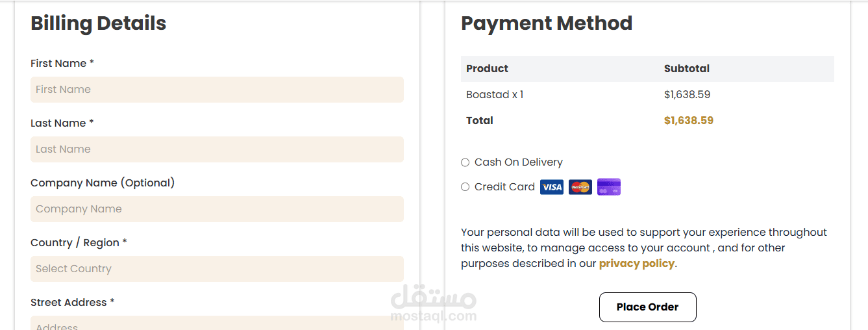Click the purple credit card icon
Viewport: 868px width, 330px height.
click(609, 187)
